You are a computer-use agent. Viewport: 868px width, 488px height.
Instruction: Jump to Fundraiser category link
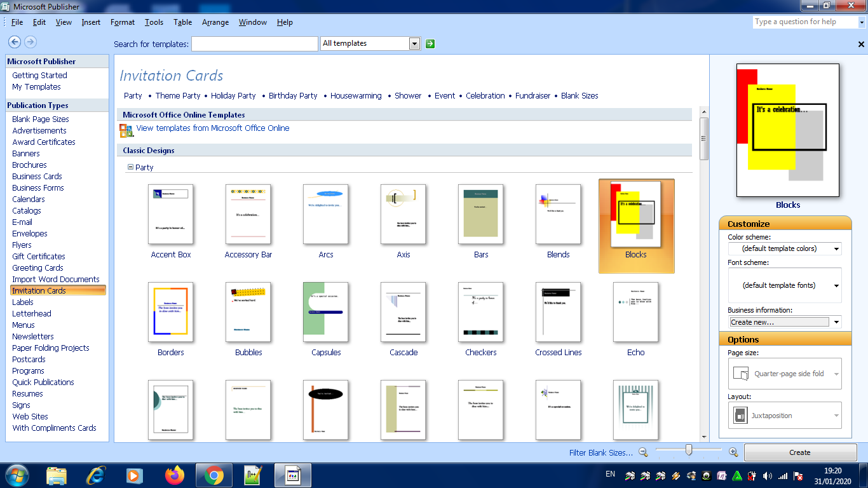click(x=533, y=96)
